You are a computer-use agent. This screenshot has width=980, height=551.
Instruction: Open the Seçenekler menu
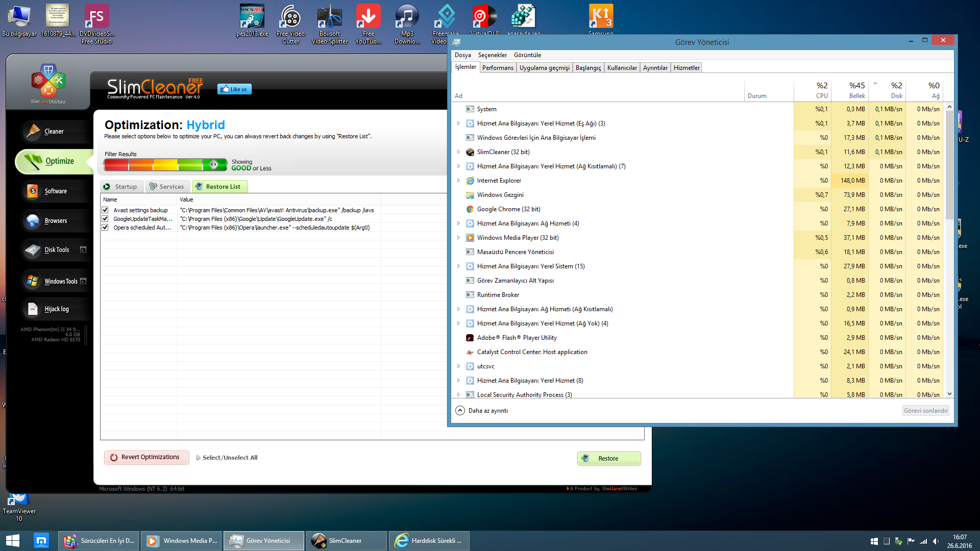point(492,55)
